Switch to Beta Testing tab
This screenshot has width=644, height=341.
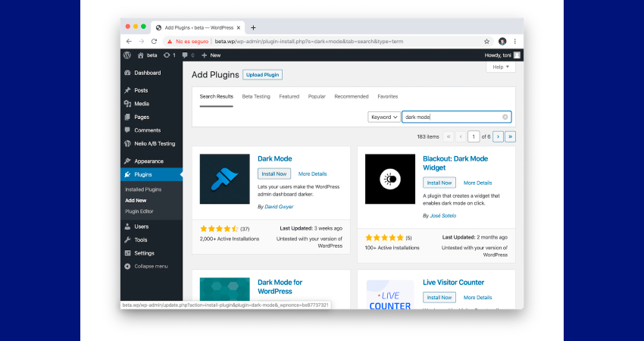tap(256, 96)
